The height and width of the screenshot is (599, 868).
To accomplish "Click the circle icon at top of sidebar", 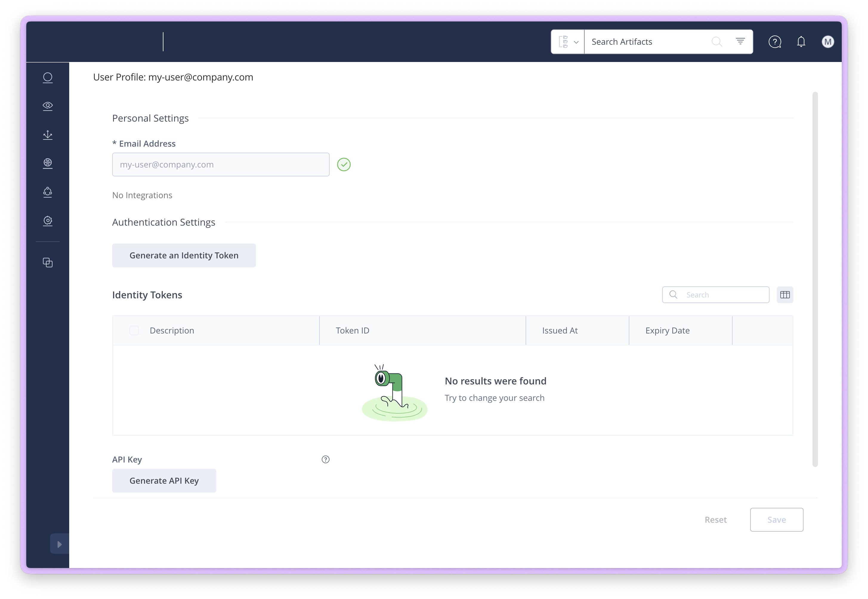I will point(48,77).
